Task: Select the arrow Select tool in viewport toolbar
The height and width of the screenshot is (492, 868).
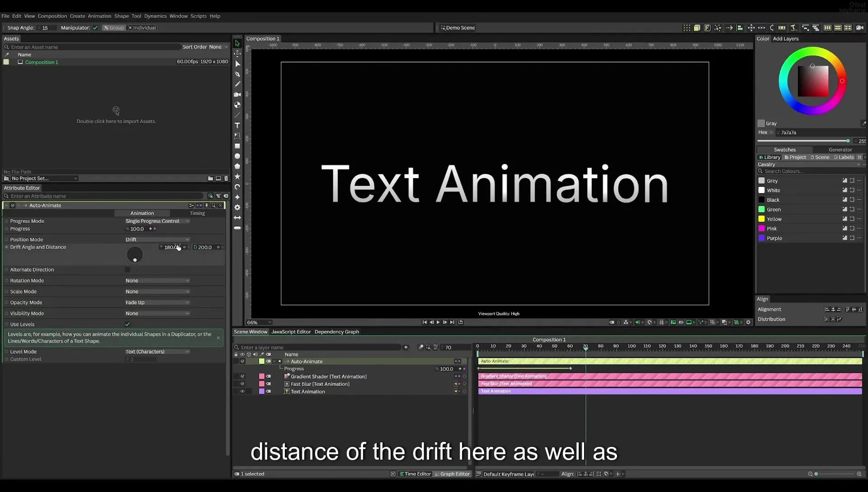Action: 237,43
